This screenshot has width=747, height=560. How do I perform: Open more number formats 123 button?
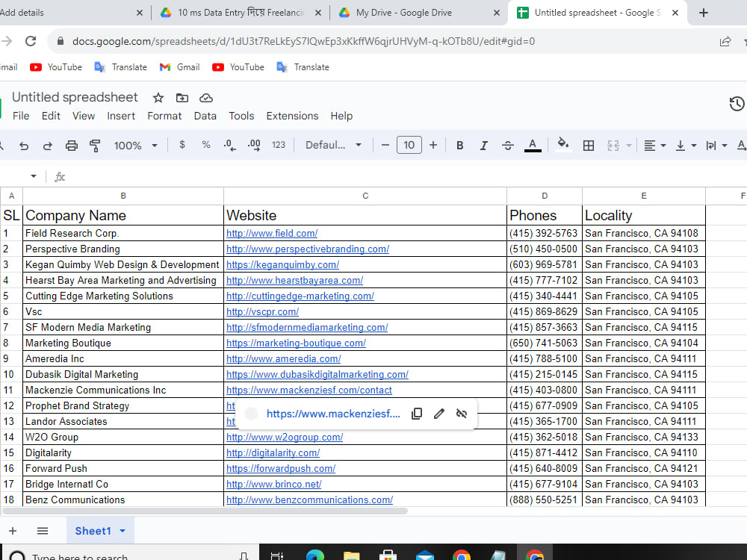tap(279, 145)
